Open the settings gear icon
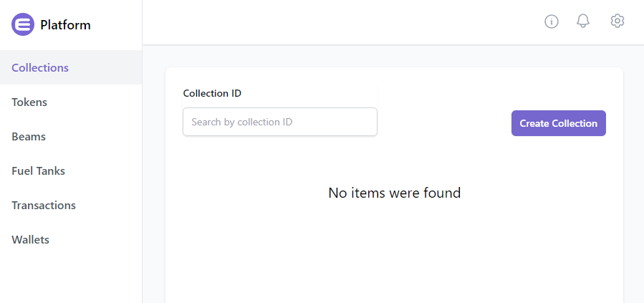The width and height of the screenshot is (644, 303). pos(617,21)
